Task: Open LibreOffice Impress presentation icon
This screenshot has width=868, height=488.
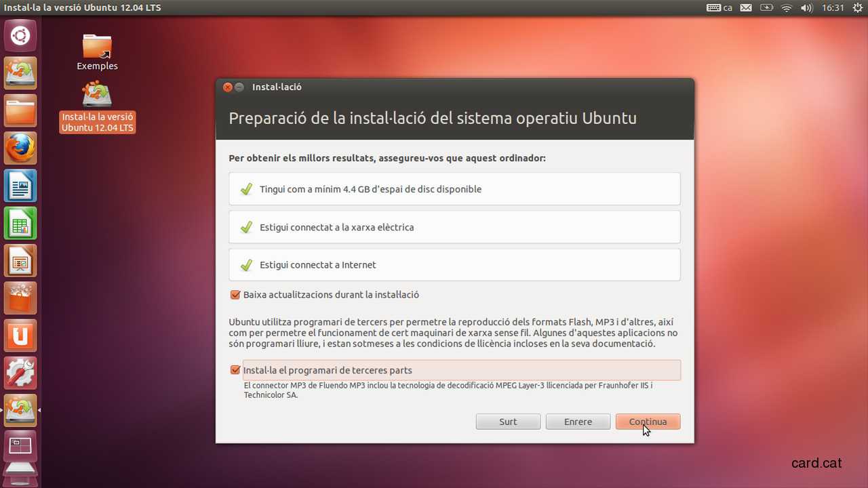Action: [x=20, y=260]
